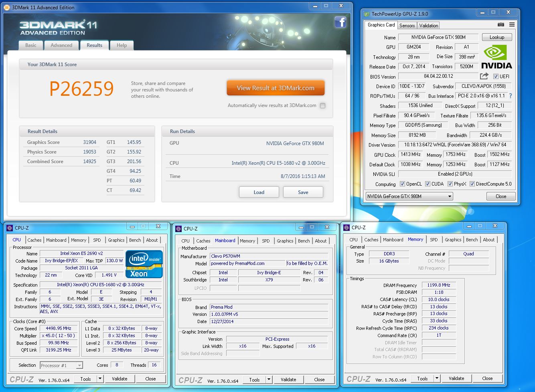The width and height of the screenshot is (535, 392).
Task: Click title icon of CPU-Z window showing CPU tab
Action: pyautogui.click(x=10, y=228)
